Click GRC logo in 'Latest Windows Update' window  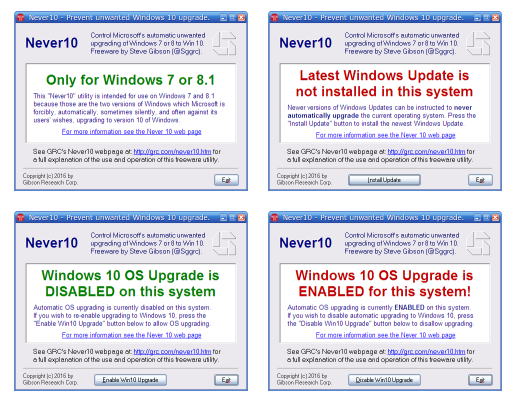click(x=478, y=43)
